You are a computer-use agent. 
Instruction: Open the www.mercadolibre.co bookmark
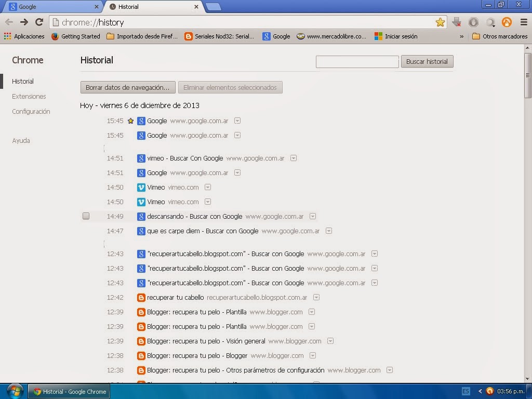coord(331,36)
